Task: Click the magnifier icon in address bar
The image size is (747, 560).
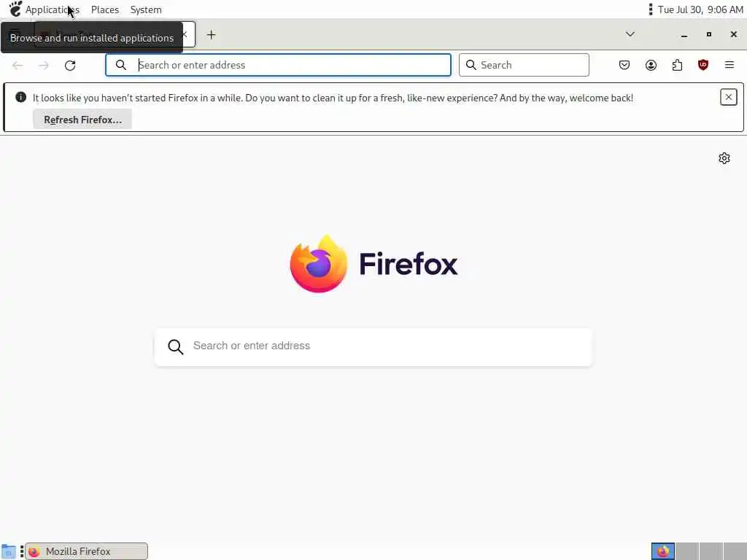Action: click(x=121, y=65)
